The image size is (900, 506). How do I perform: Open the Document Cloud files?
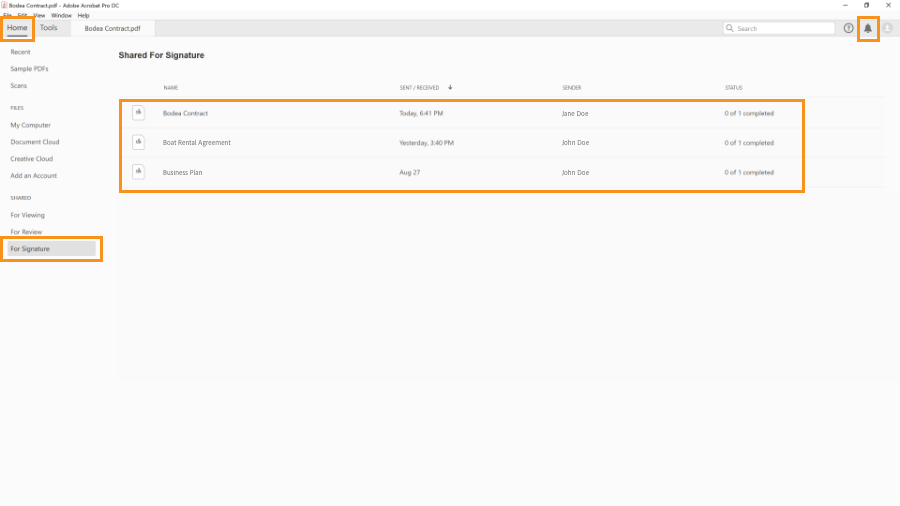tap(34, 142)
